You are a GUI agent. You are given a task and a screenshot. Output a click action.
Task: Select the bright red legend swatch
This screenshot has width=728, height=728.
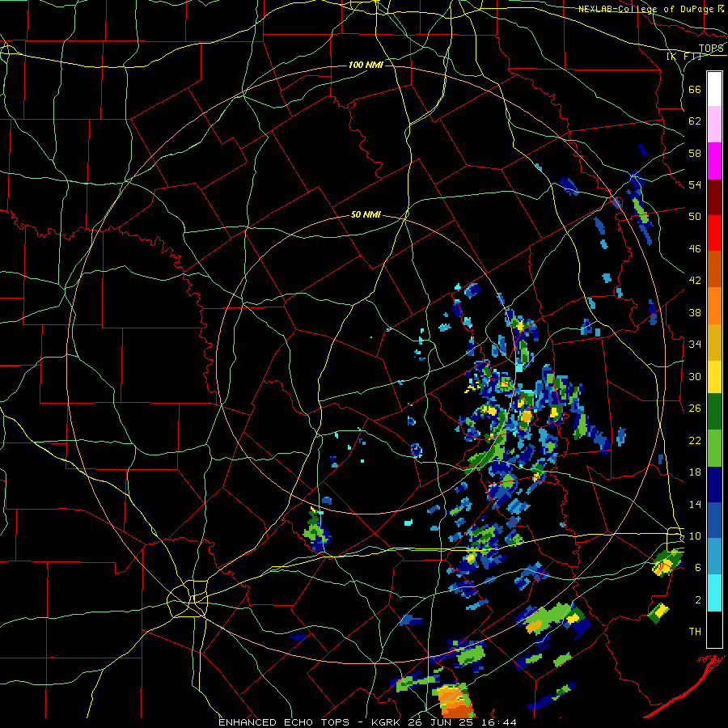point(714,233)
